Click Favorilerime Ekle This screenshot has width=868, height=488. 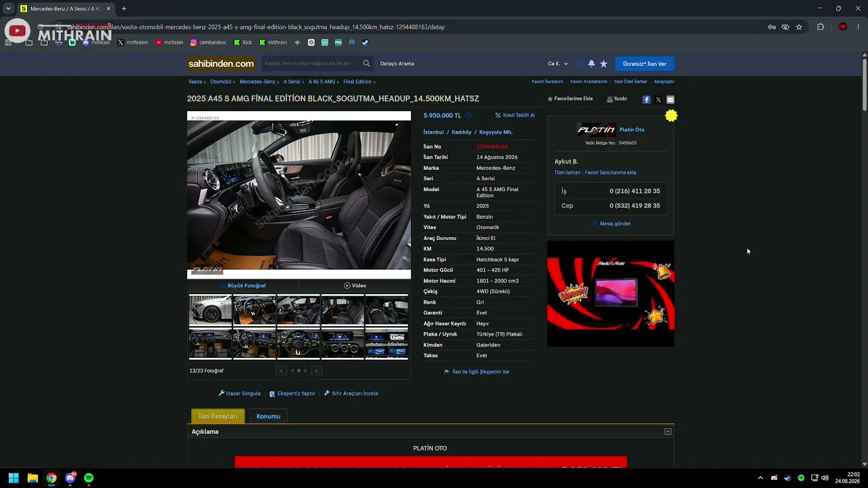570,99
